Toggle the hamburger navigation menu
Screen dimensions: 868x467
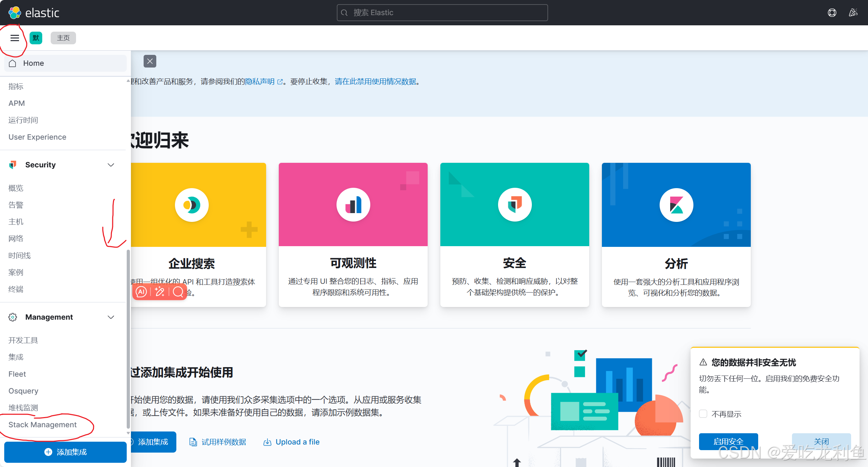tap(14, 38)
